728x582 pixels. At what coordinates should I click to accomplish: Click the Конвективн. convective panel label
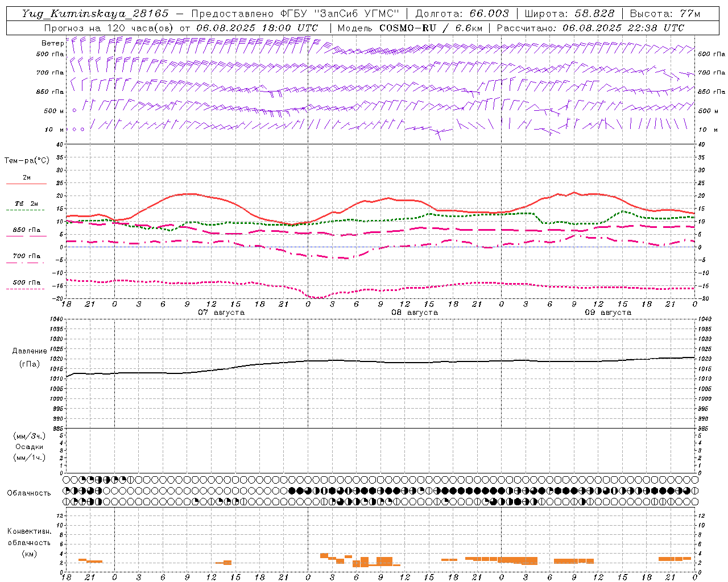[29, 531]
